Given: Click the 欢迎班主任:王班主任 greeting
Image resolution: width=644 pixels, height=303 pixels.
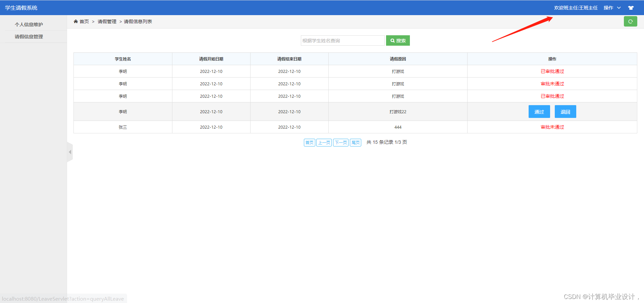Looking at the screenshot, I should pos(576,8).
